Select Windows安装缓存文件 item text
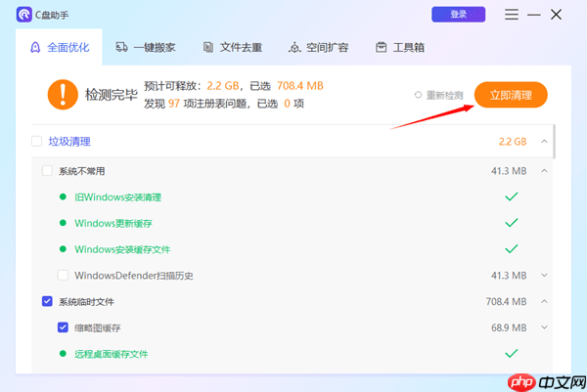 [x=122, y=249]
